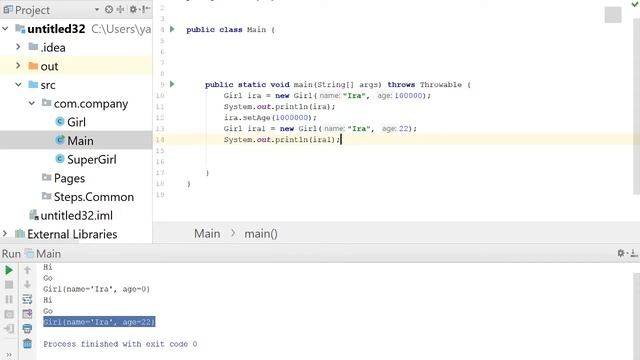Expand the .idea folder
Screen dimensions: 640x360
click(18, 47)
